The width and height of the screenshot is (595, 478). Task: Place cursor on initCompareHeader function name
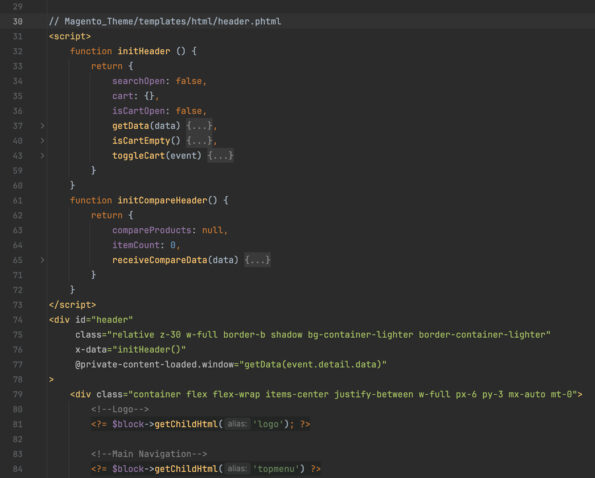[162, 200]
